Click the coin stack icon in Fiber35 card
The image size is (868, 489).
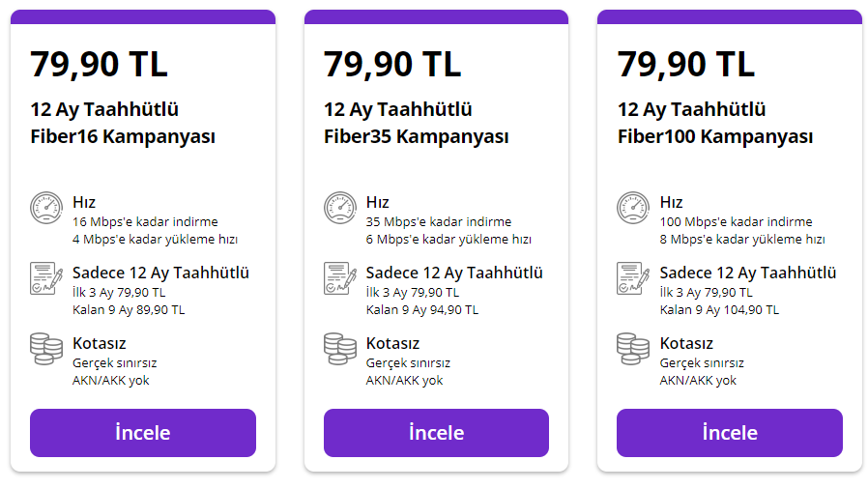pyautogui.click(x=340, y=349)
